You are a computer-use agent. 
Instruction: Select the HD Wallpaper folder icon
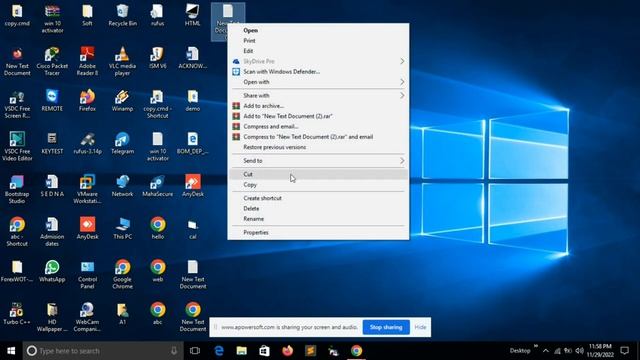point(52,317)
